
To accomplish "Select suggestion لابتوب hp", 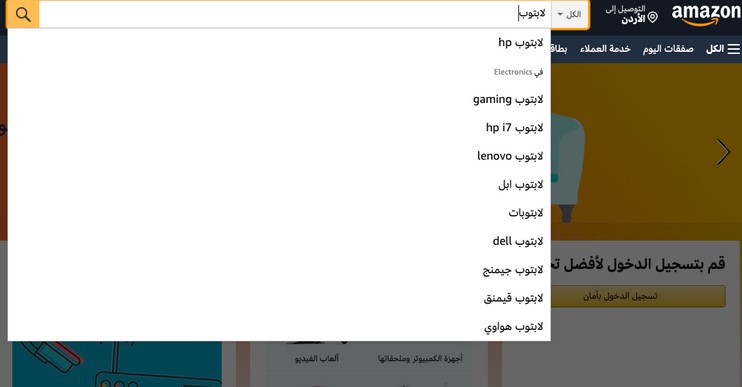I will pos(279,43).
